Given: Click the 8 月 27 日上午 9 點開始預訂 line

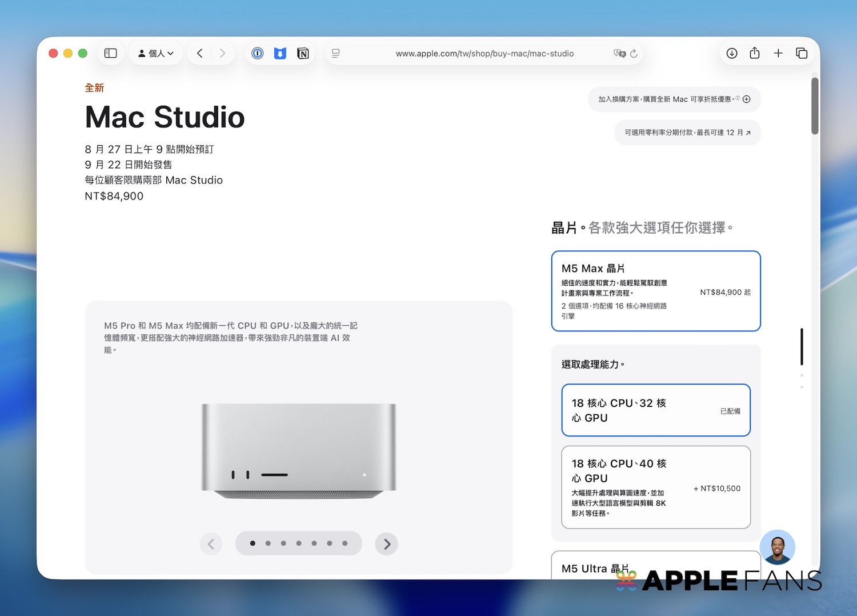Looking at the screenshot, I should [149, 149].
